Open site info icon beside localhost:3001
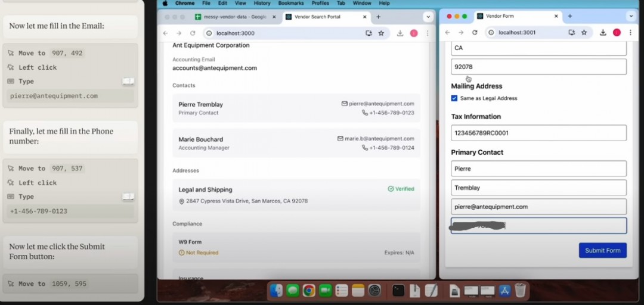This screenshot has height=305, width=644. 491,32
